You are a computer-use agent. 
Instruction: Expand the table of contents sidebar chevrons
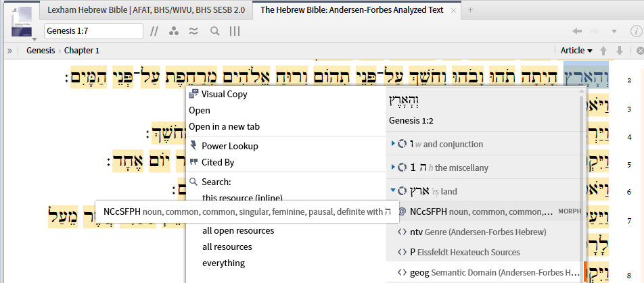(x=9, y=51)
